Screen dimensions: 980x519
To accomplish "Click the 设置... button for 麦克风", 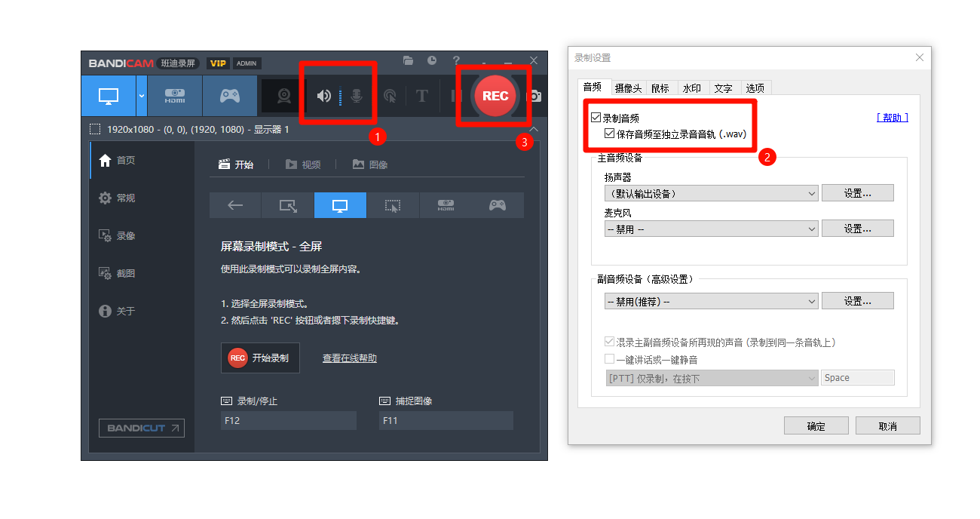I will 858,229.
